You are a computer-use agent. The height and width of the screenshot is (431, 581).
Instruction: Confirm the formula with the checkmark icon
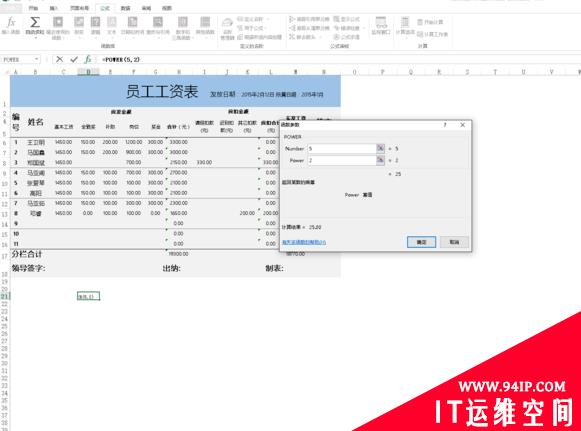[74, 59]
